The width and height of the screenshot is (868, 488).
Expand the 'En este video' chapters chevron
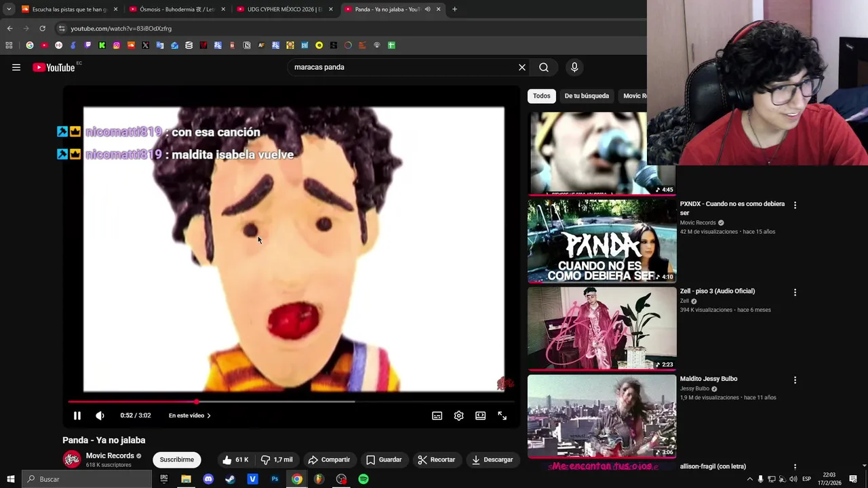tap(208, 415)
